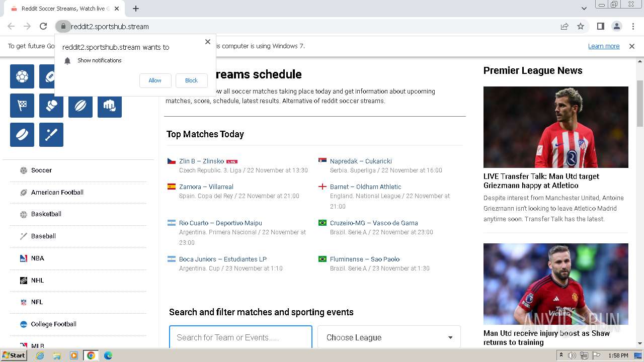Open the Windows Start menu
The height and width of the screenshot is (362, 644).
coord(14,355)
